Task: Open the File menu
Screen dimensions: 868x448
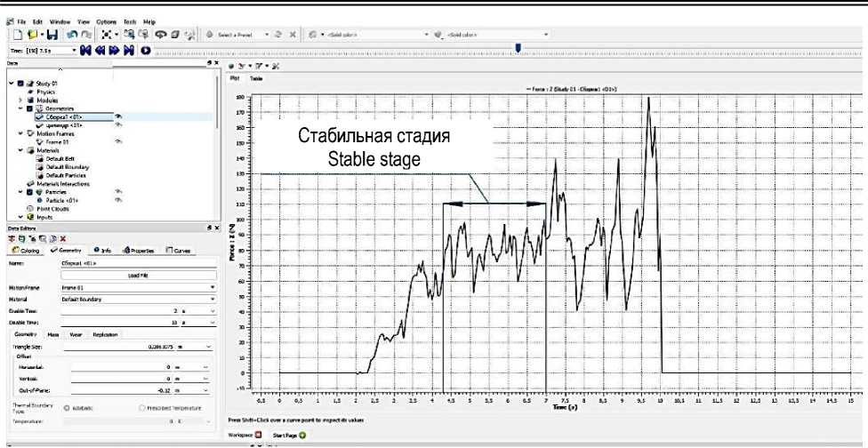Action: [x=21, y=21]
